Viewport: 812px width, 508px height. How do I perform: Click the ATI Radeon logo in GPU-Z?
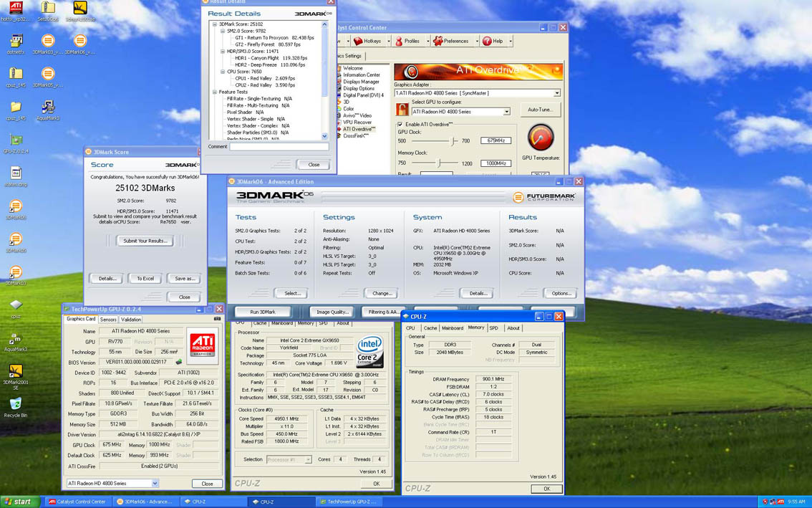[x=203, y=346]
